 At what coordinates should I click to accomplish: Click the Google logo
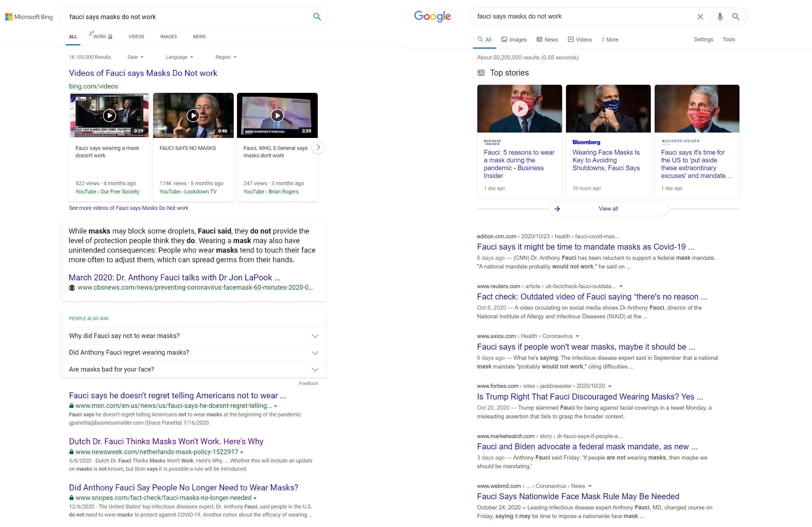click(432, 16)
